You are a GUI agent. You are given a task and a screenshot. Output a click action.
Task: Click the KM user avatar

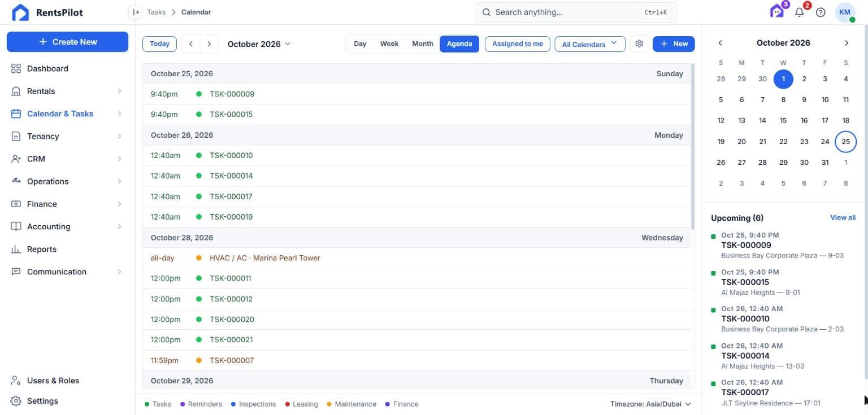[x=845, y=12]
